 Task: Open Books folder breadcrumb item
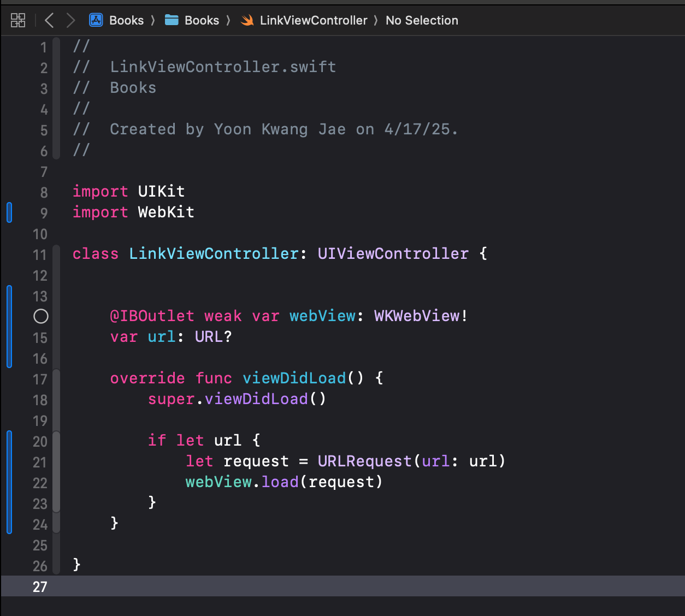click(202, 20)
